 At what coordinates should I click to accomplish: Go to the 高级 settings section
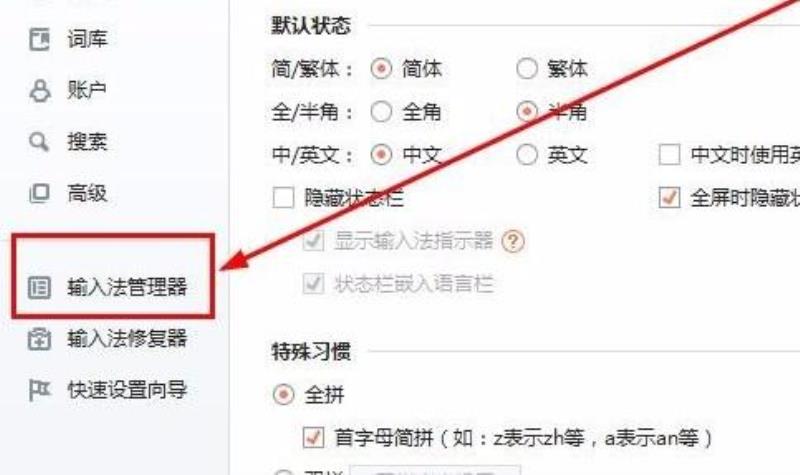(x=87, y=193)
